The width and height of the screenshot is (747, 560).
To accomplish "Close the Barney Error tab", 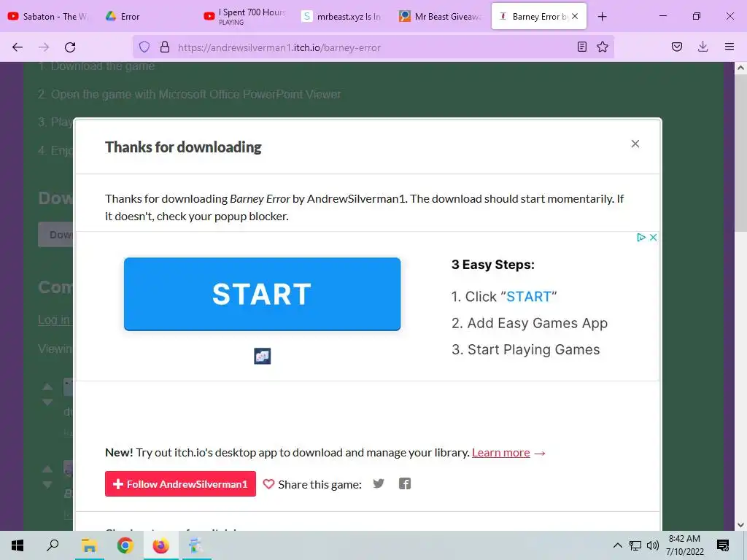I will click(575, 16).
